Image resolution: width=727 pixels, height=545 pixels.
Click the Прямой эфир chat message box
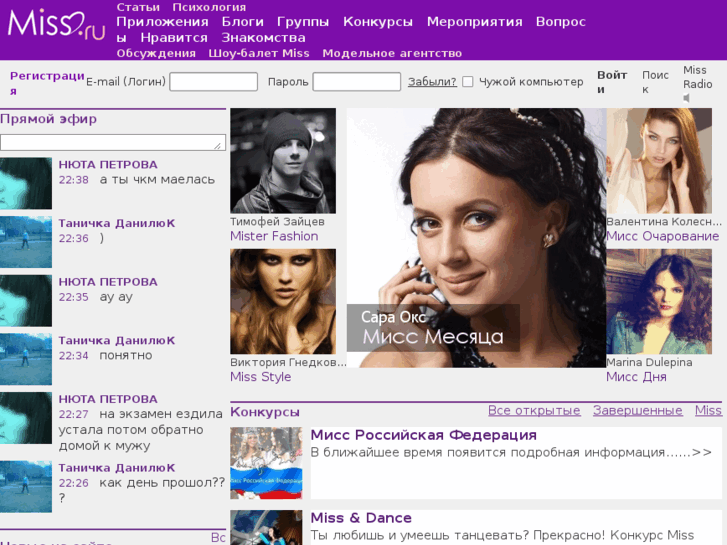pos(112,142)
